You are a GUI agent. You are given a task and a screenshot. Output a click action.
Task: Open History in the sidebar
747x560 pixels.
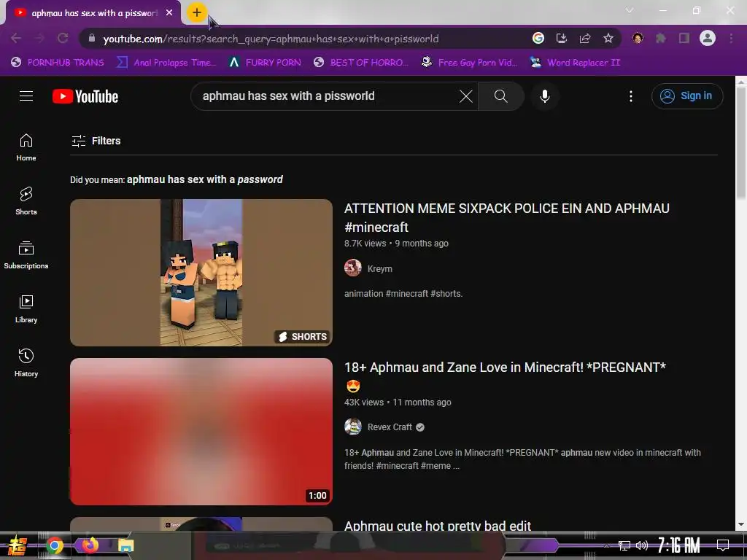point(26,363)
